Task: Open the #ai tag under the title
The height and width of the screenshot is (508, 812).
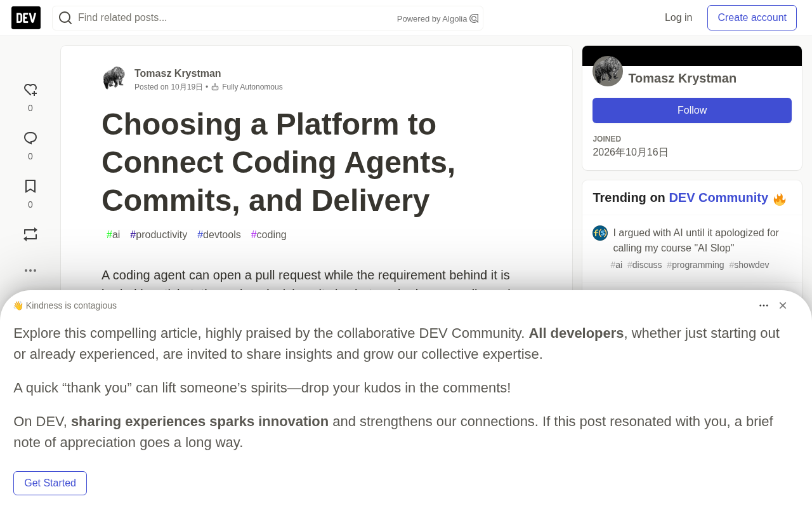Action: click(114, 235)
